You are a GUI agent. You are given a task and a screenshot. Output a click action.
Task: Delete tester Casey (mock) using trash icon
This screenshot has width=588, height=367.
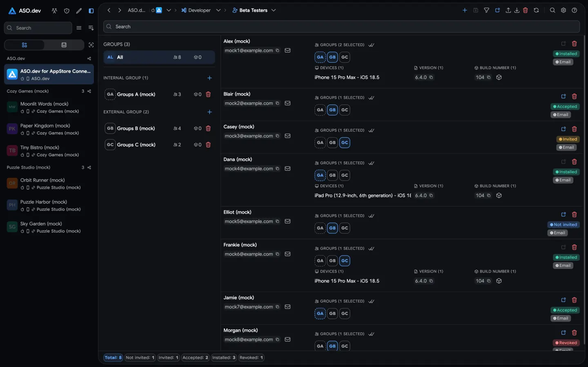[575, 129]
